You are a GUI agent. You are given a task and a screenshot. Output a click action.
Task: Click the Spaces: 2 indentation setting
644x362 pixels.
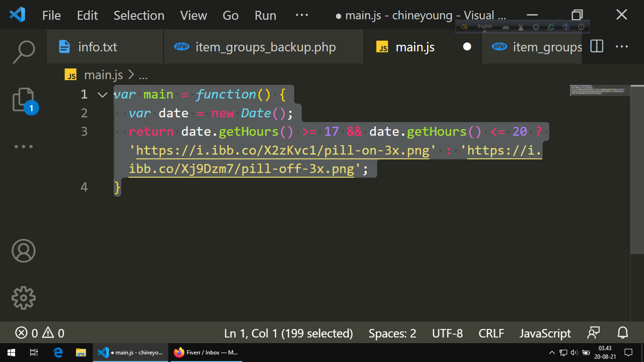point(392,333)
